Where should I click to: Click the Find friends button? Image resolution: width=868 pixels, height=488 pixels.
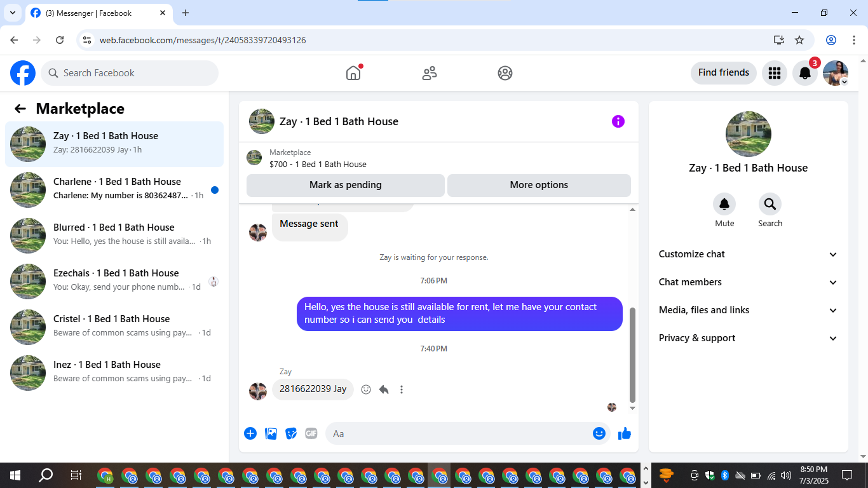click(724, 73)
